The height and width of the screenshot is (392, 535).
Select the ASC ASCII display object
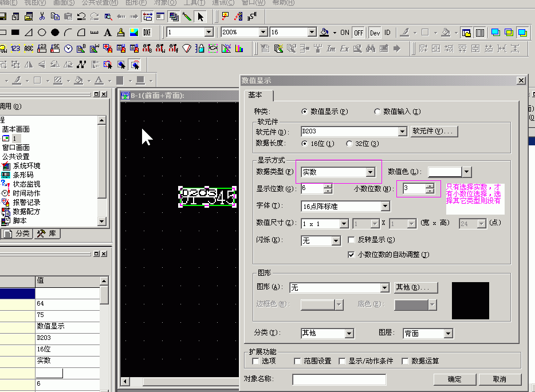click(x=29, y=49)
